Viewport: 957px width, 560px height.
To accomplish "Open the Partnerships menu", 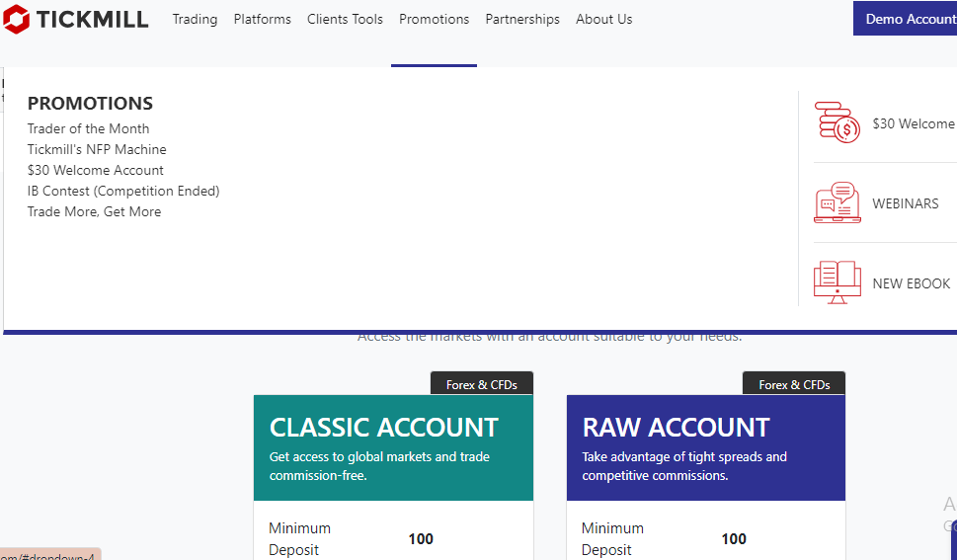I will 522,20.
